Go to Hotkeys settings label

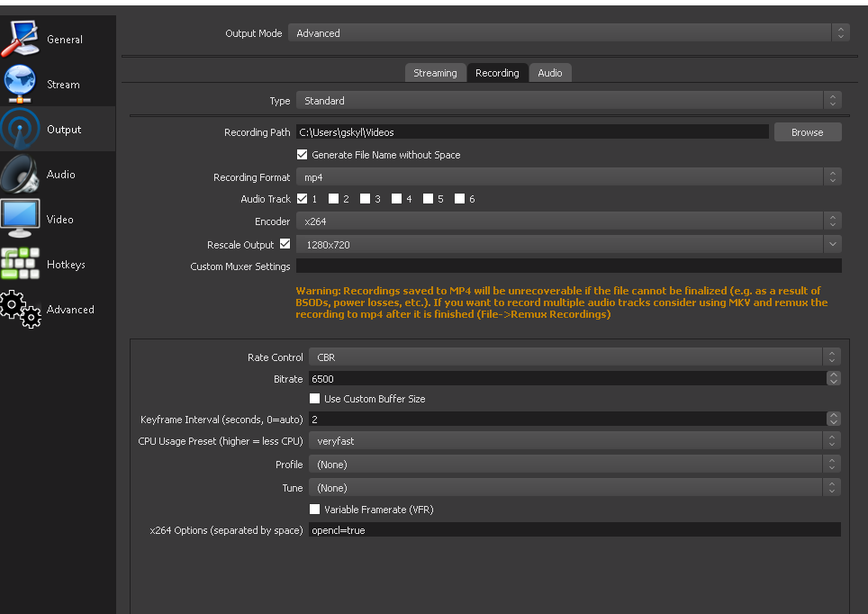[x=66, y=265]
